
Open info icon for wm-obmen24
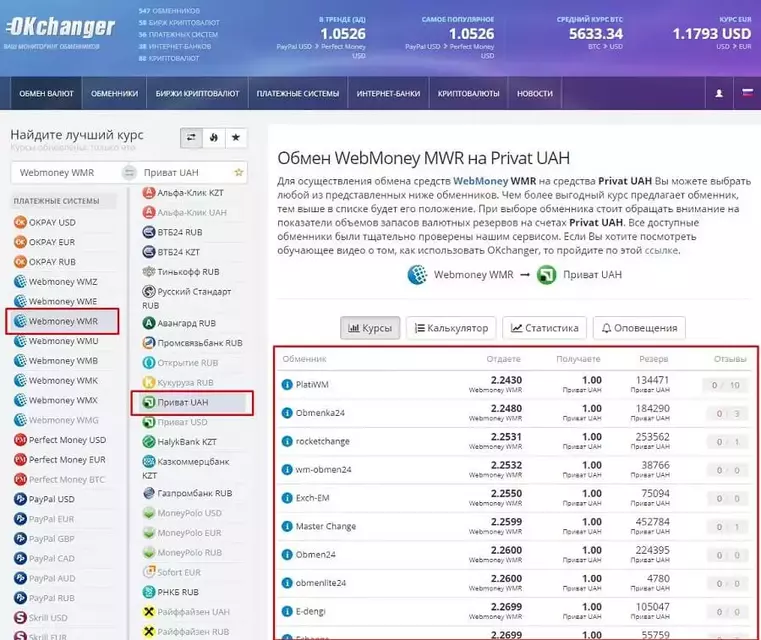click(x=287, y=470)
